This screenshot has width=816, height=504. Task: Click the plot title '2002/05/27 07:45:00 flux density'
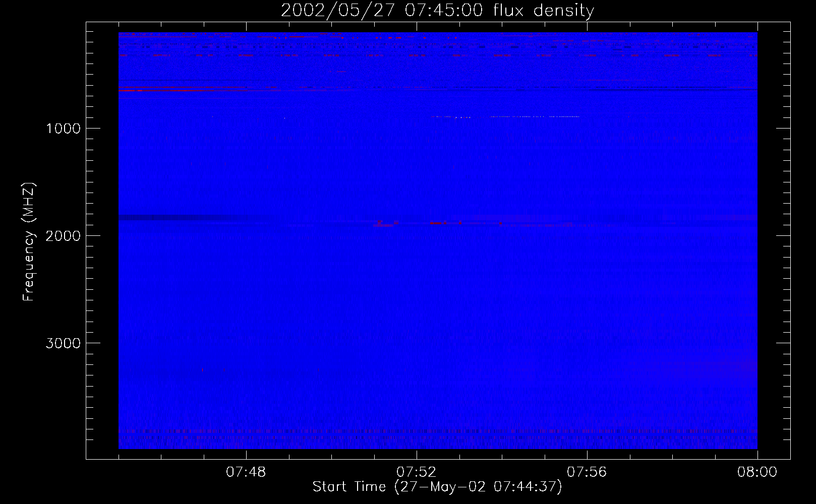coord(437,11)
